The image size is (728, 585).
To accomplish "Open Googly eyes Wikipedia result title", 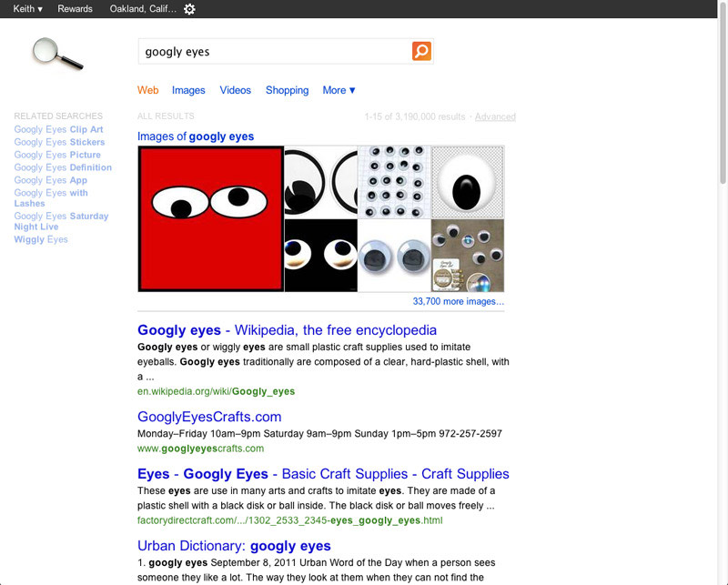I will [287, 330].
